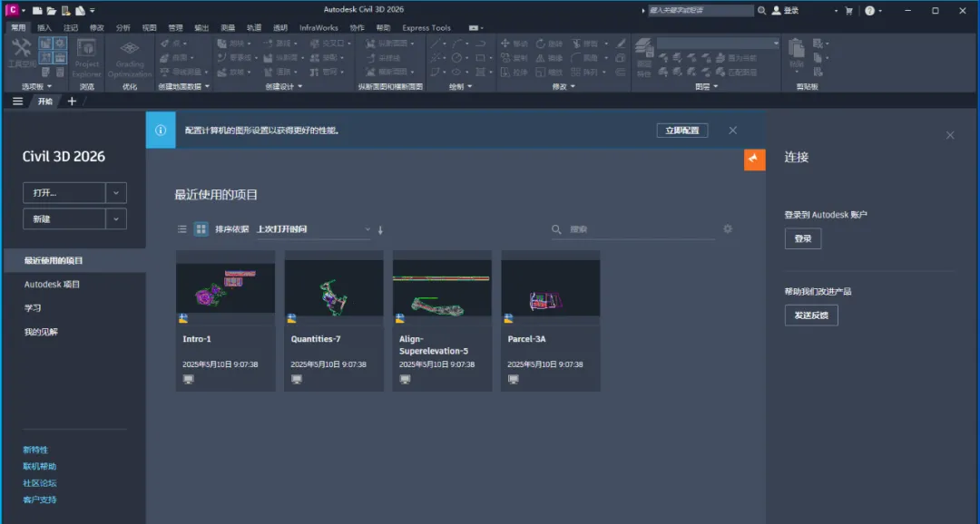Click the 工具空间 Toolspace wrench icon

tap(21, 48)
